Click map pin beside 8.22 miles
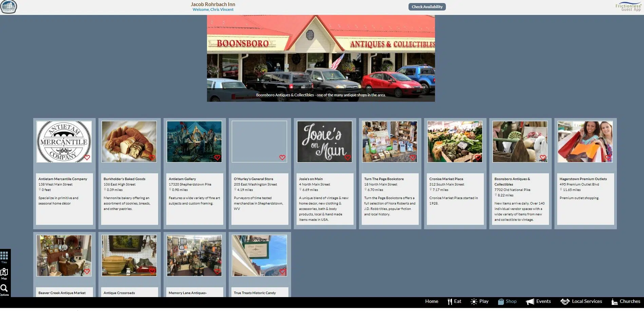Viewport: 644px width, 311px height. 496,195
